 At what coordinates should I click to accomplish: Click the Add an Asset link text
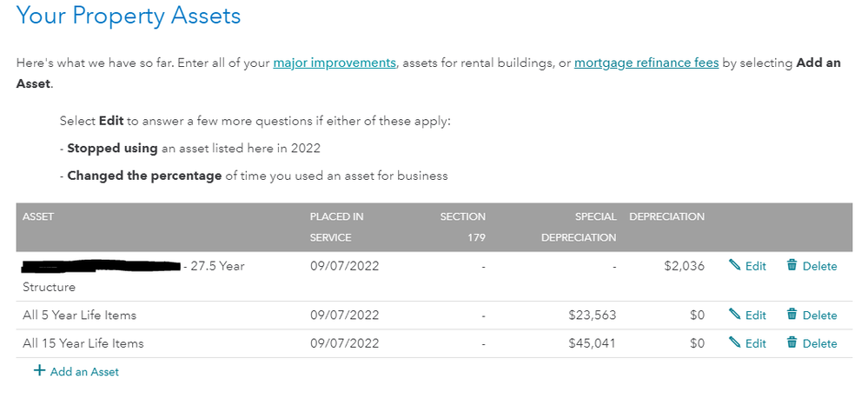pos(84,371)
